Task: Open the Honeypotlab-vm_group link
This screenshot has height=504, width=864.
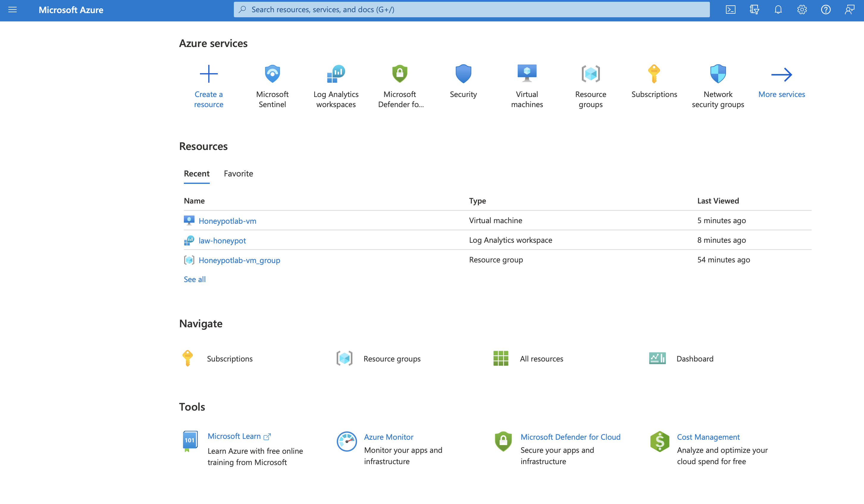Action: click(x=239, y=260)
